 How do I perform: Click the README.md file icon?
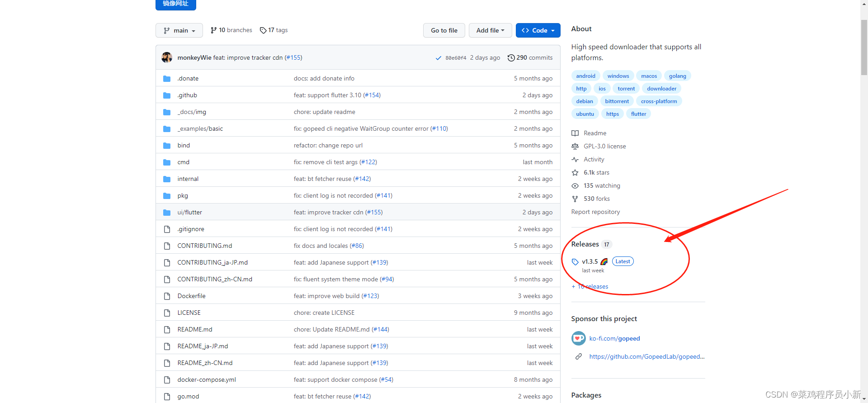click(167, 330)
